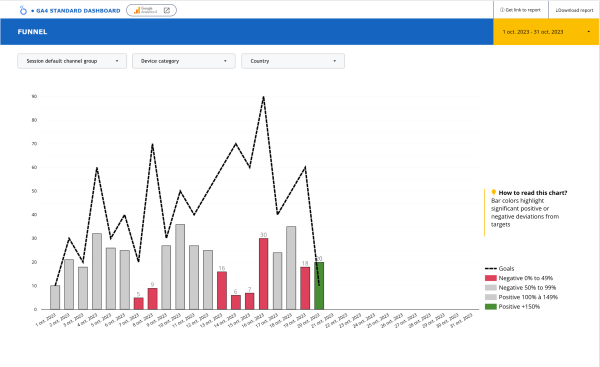Expand the Session default channel group dropdown
The height and width of the screenshot is (367, 600).
pos(72,61)
